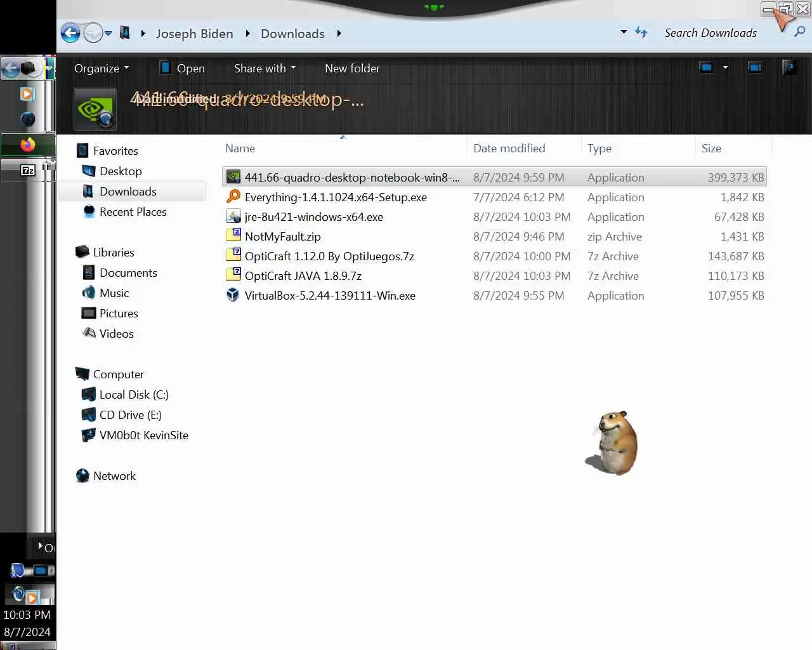
Task: Click the jre-8u421 installer icon
Action: tap(233, 216)
